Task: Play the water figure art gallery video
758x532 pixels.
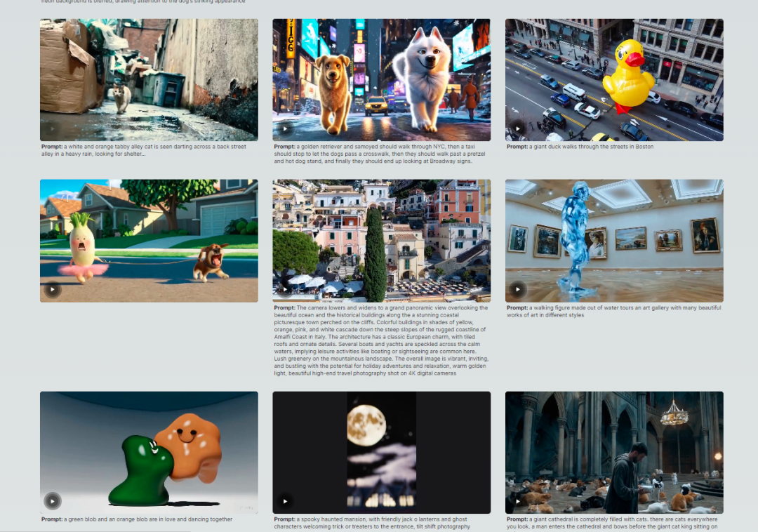Action: [x=518, y=290]
